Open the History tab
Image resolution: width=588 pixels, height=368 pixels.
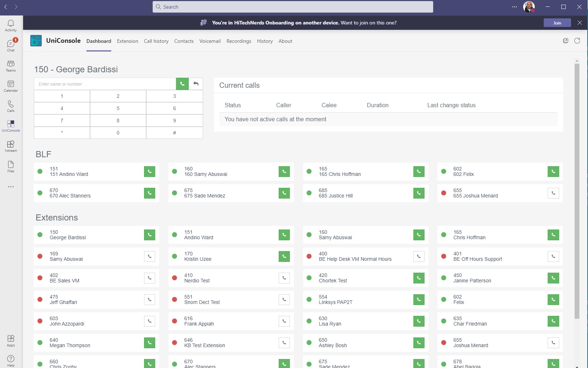coord(265,41)
